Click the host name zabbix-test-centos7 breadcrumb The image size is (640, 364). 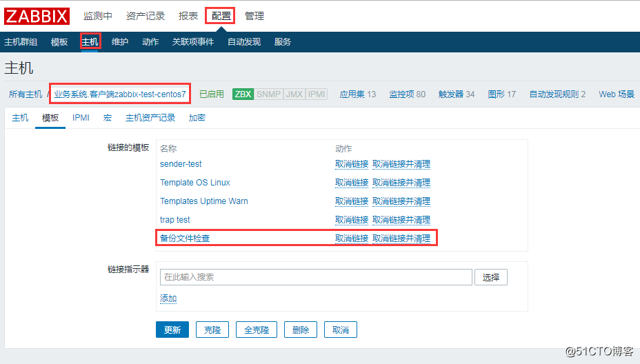(x=120, y=94)
